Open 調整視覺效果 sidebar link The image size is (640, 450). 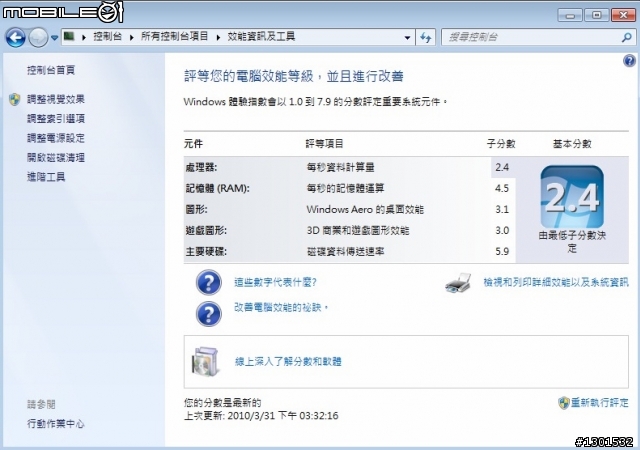coord(56,99)
